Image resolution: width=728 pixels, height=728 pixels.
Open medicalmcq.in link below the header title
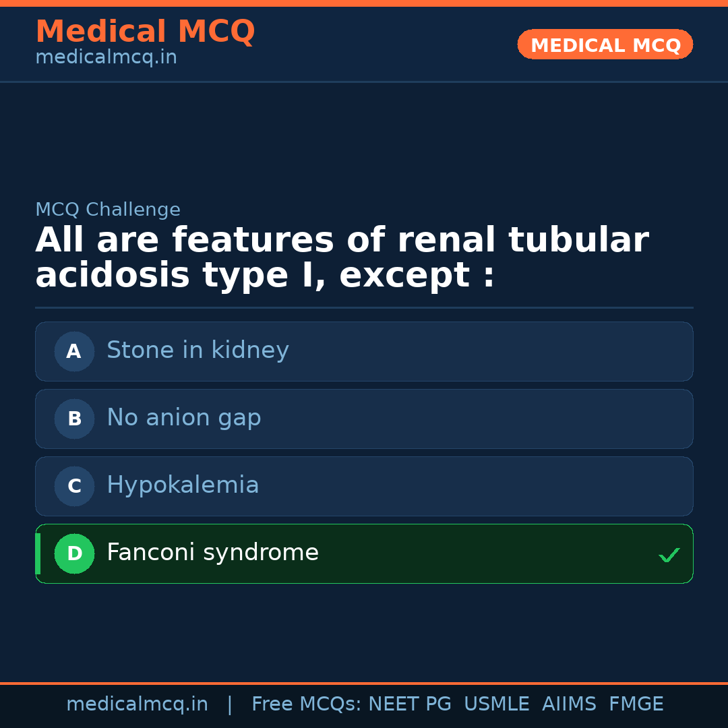coord(106,58)
